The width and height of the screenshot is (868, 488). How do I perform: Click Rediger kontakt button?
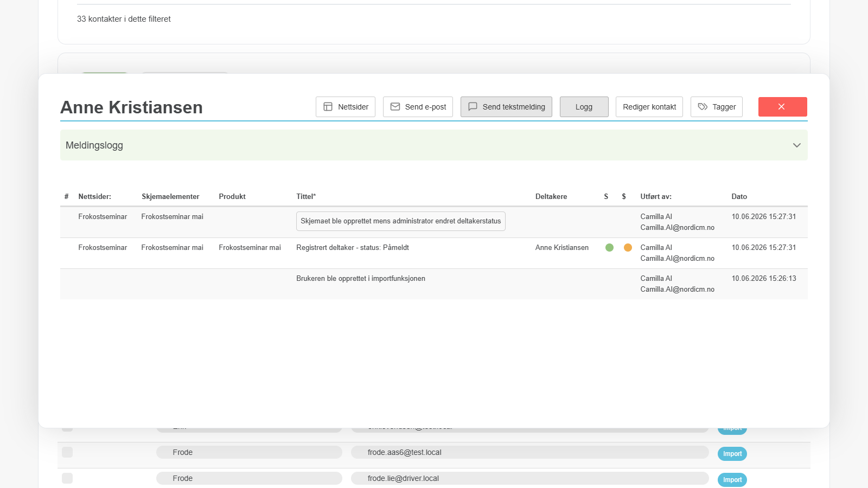(649, 107)
